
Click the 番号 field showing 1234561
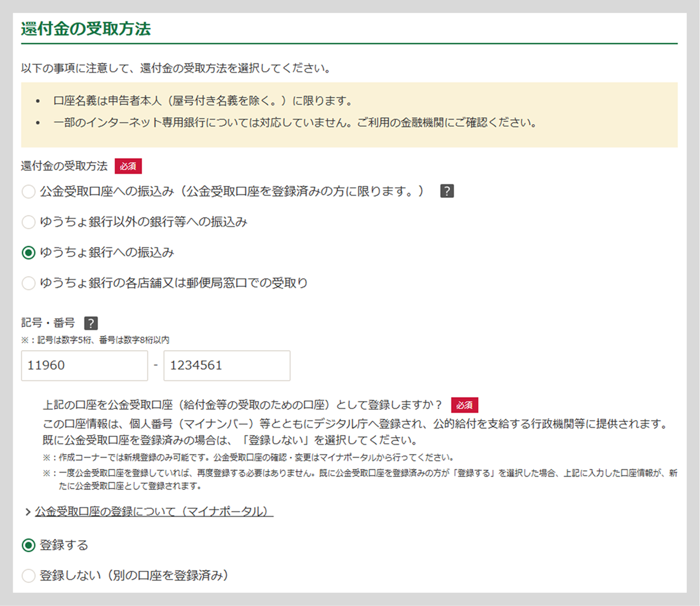[226, 365]
